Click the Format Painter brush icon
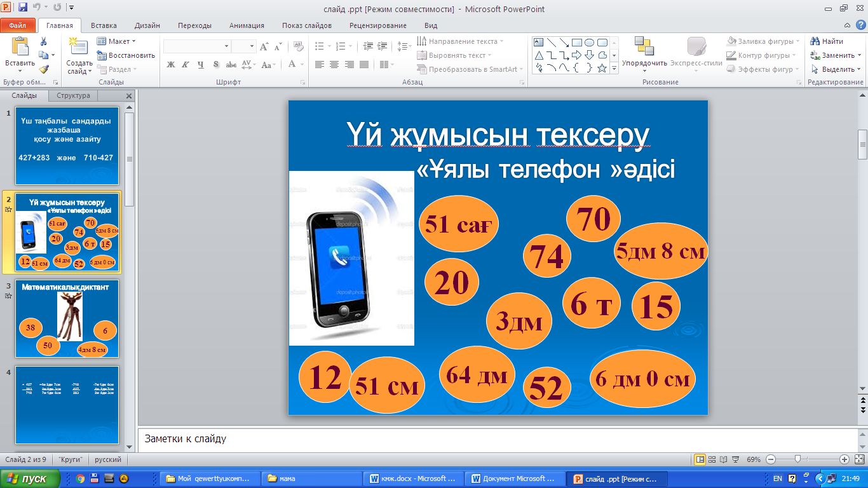 click(x=43, y=69)
